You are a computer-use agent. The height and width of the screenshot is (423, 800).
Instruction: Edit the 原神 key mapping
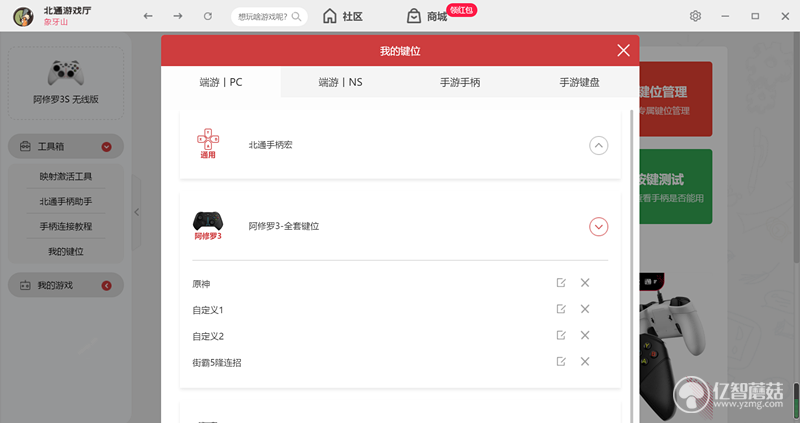(561, 283)
